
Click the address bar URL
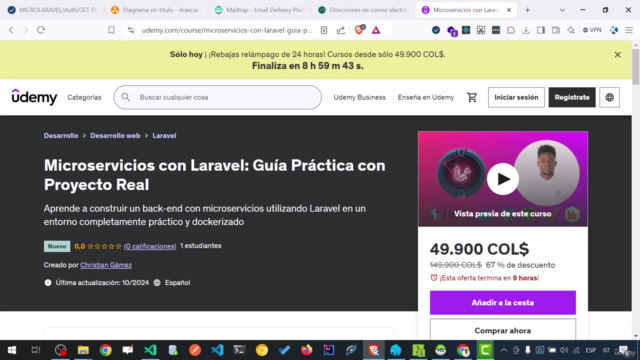point(227,30)
